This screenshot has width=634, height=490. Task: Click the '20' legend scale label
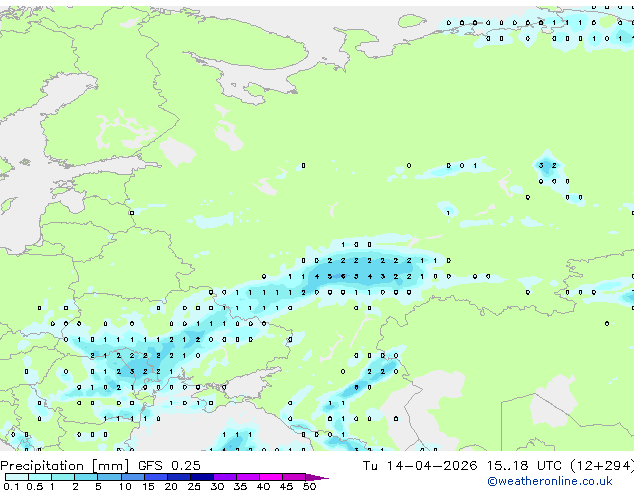click(x=171, y=486)
